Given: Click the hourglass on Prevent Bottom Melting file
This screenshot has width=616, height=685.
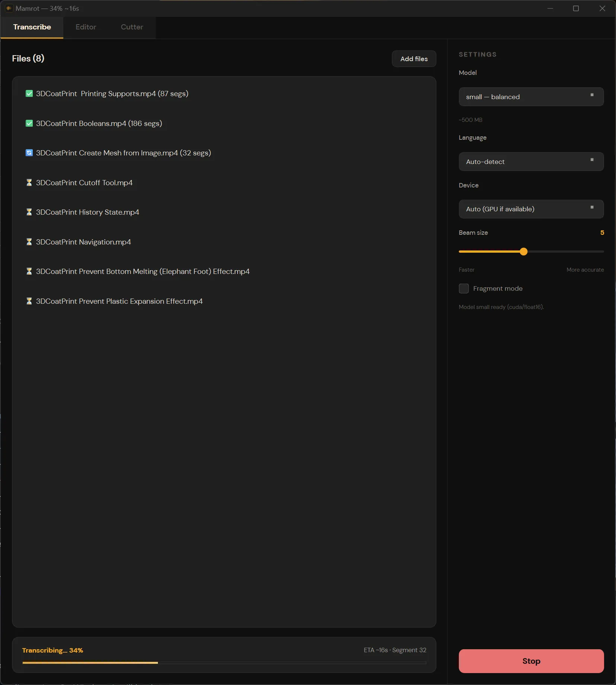Looking at the screenshot, I should point(29,271).
